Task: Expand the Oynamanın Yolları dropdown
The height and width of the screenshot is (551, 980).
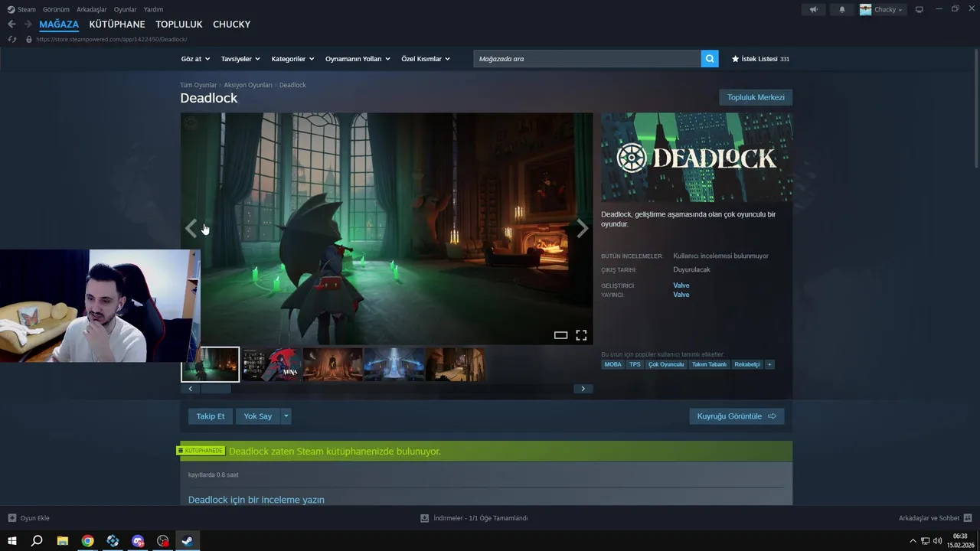Action: coord(358,59)
